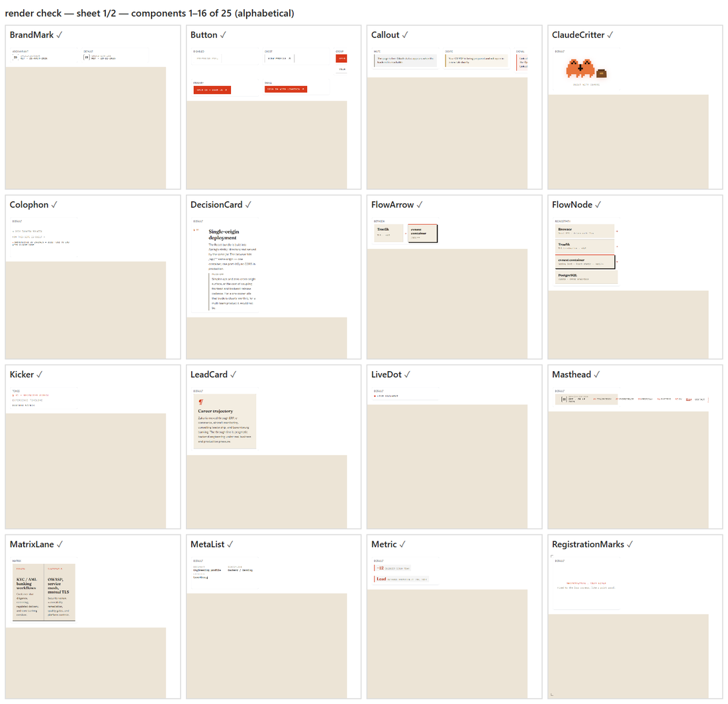Click the red group button in Button card
Image resolution: width=728 pixels, height=704 pixels.
pos(341,58)
